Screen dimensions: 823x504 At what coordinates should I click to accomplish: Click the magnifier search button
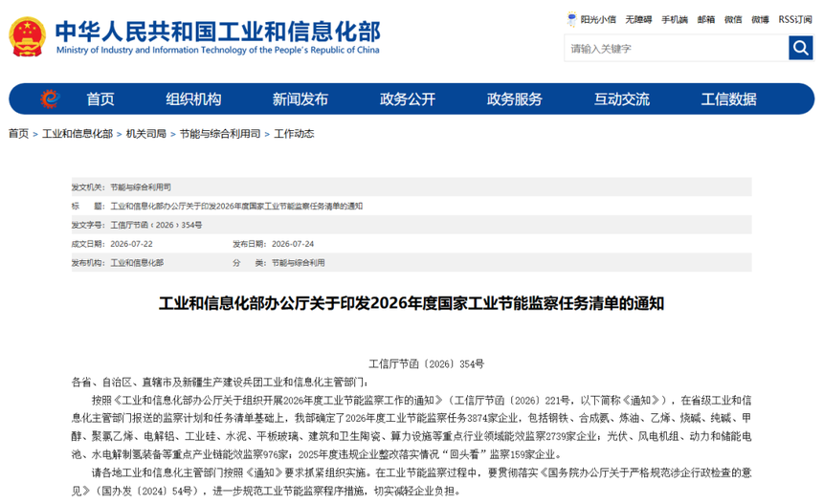[x=800, y=48]
